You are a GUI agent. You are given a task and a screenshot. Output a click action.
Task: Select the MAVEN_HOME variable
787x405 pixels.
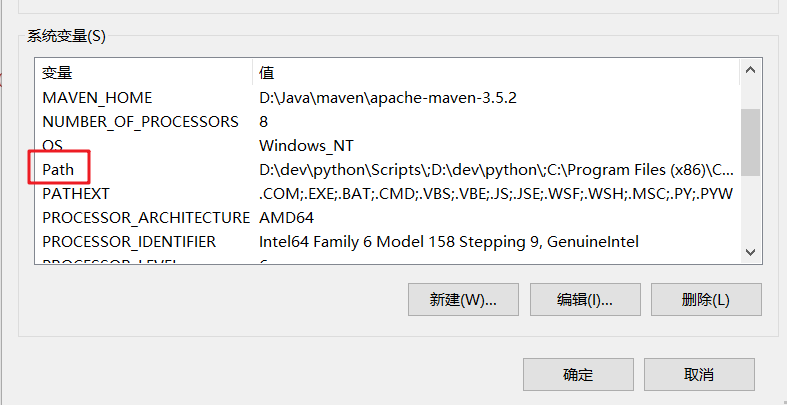click(x=97, y=98)
